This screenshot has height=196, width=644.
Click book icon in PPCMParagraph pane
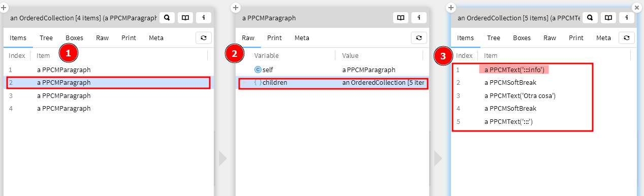pyautogui.click(x=401, y=18)
